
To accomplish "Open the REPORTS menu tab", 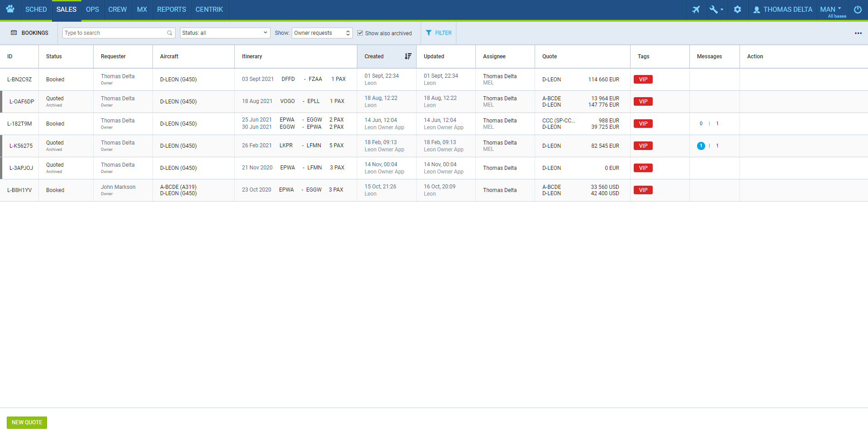I will (171, 9).
